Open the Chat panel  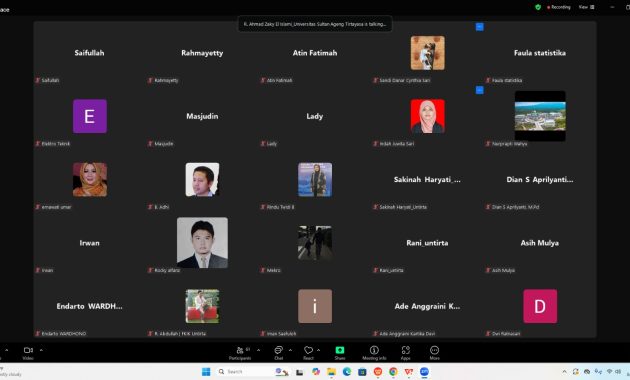(x=278, y=353)
